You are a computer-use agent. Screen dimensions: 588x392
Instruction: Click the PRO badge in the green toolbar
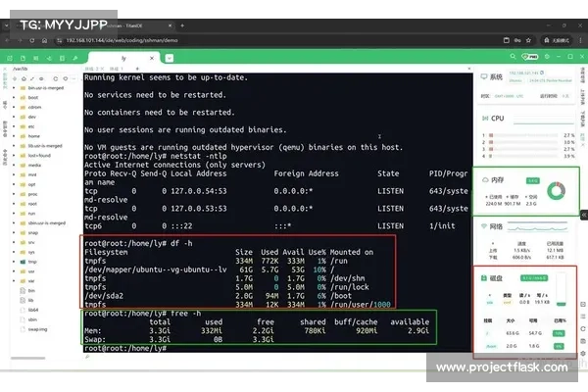[x=530, y=57]
